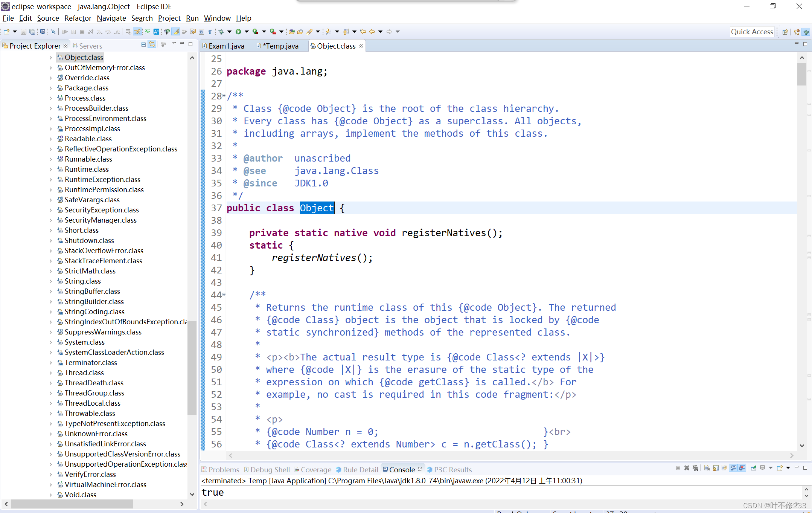The width and height of the screenshot is (812, 513).
Task: Expand the String.class tree node
Action: (x=51, y=281)
